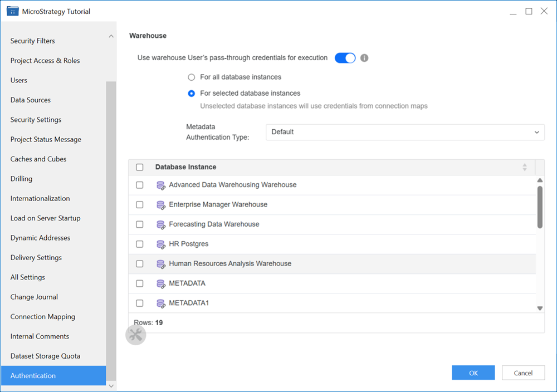Click the wrench tools floating icon
557x392 pixels.
click(136, 335)
